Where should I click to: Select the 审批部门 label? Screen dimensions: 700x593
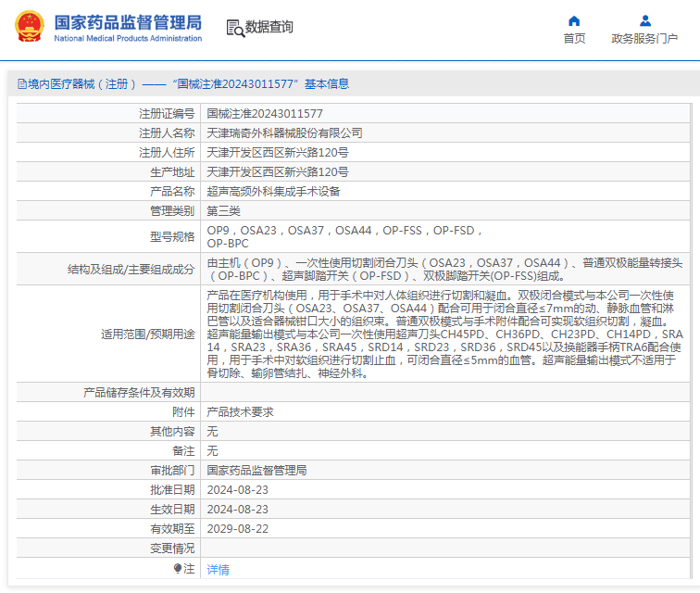coord(172,470)
